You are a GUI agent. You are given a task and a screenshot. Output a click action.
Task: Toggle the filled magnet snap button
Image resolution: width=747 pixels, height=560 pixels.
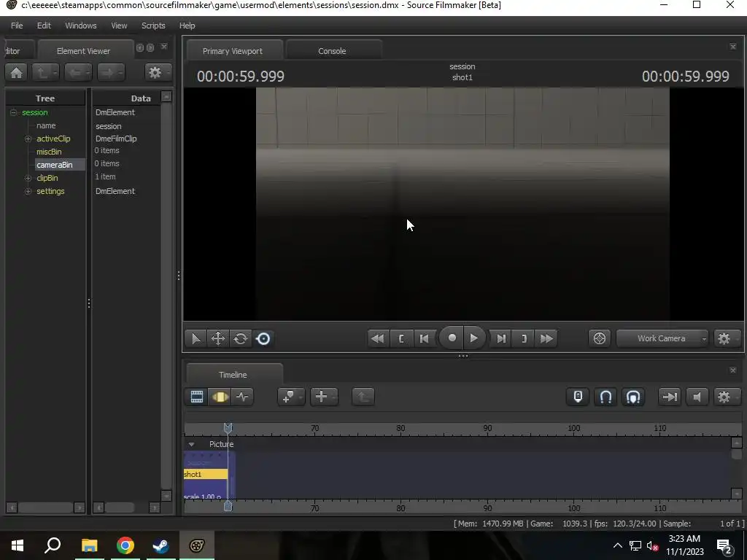[633, 397]
